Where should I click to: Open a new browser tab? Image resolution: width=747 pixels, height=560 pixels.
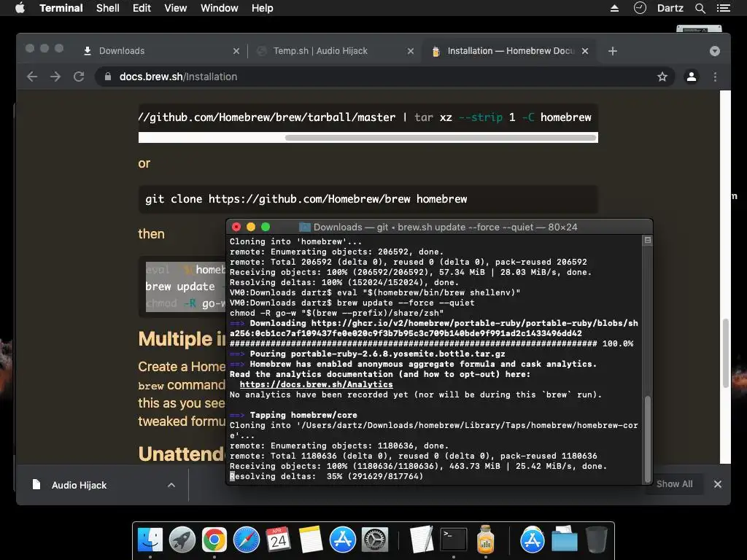click(613, 51)
